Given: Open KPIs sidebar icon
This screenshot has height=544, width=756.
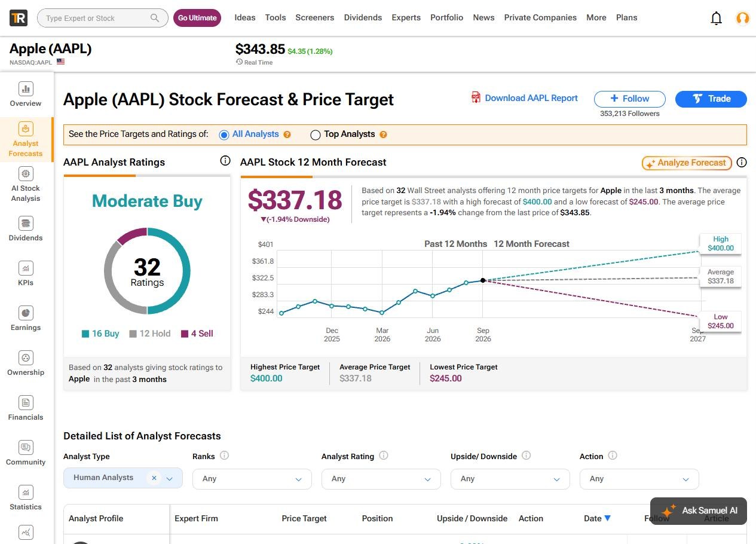Looking at the screenshot, I should point(26,268).
